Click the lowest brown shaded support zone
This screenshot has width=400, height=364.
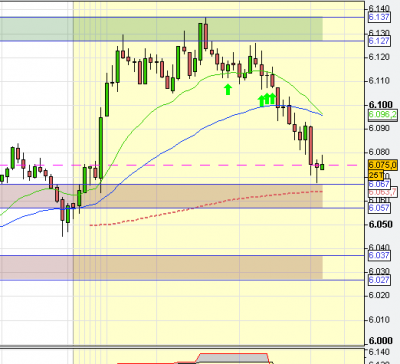pos(161,268)
